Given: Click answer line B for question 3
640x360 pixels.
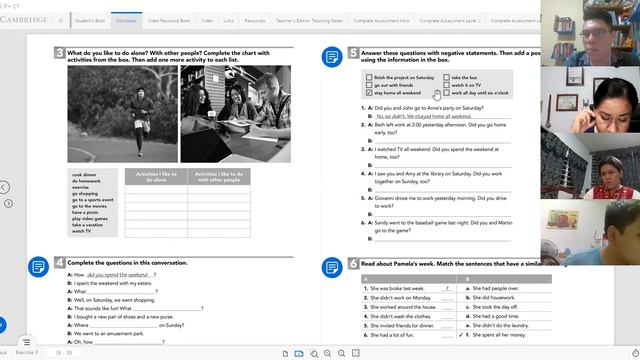Looking at the screenshot, I should pos(442,165).
